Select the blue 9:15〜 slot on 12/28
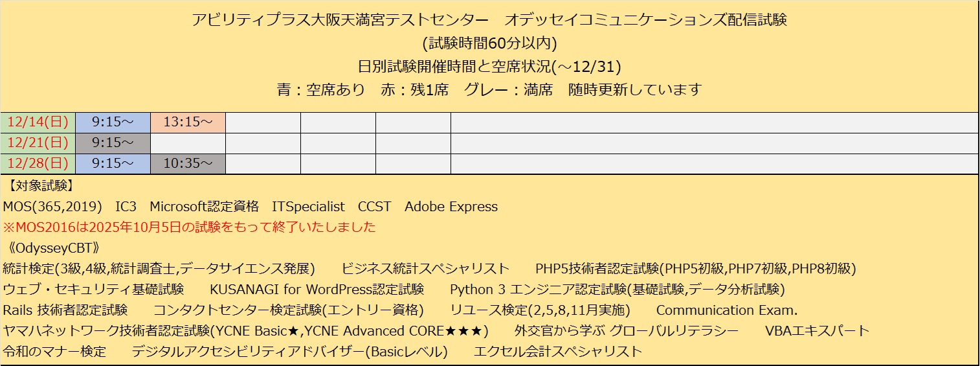This screenshot has width=980, height=366. click(x=113, y=164)
